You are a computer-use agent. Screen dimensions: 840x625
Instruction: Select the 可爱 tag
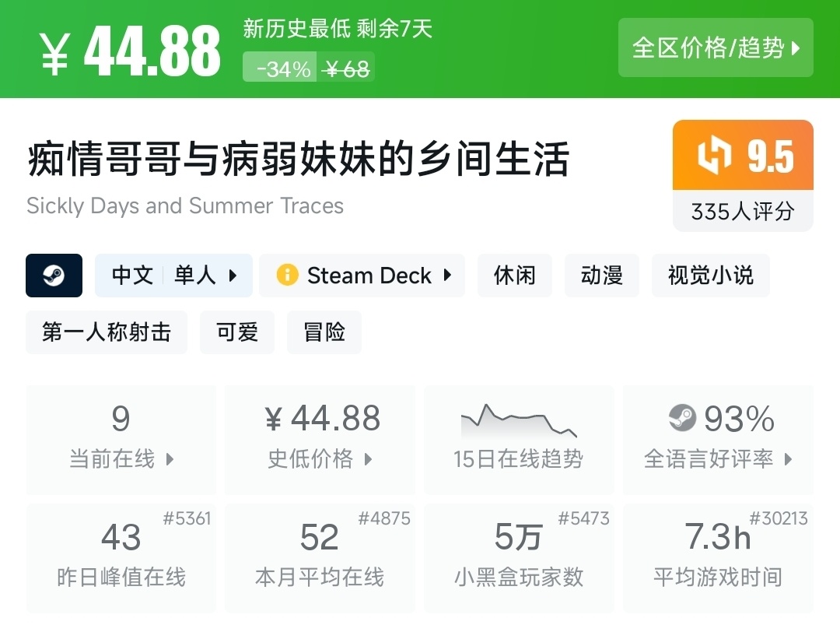237,332
